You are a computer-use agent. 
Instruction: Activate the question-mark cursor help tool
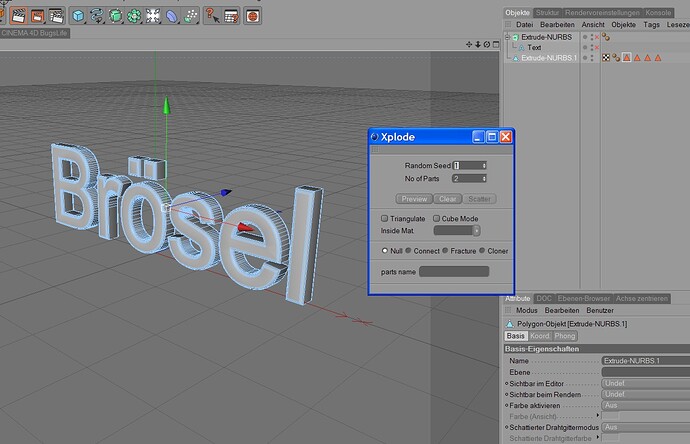pyautogui.click(x=213, y=16)
